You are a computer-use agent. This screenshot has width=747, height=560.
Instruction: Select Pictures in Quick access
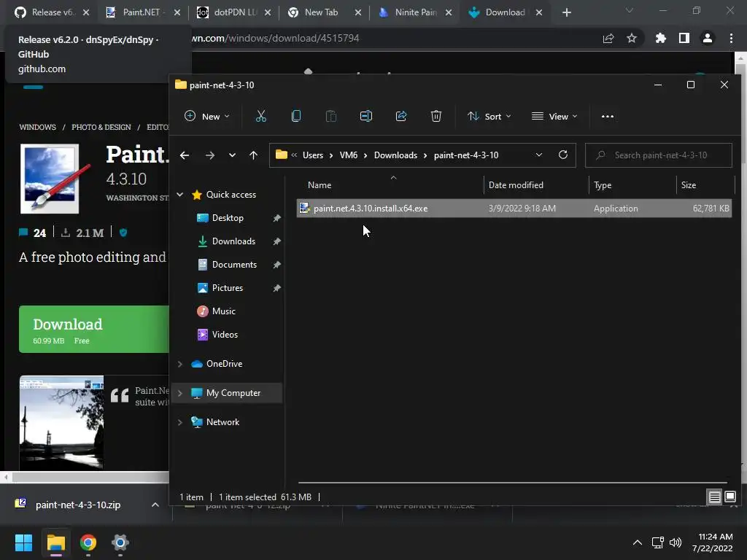click(228, 287)
